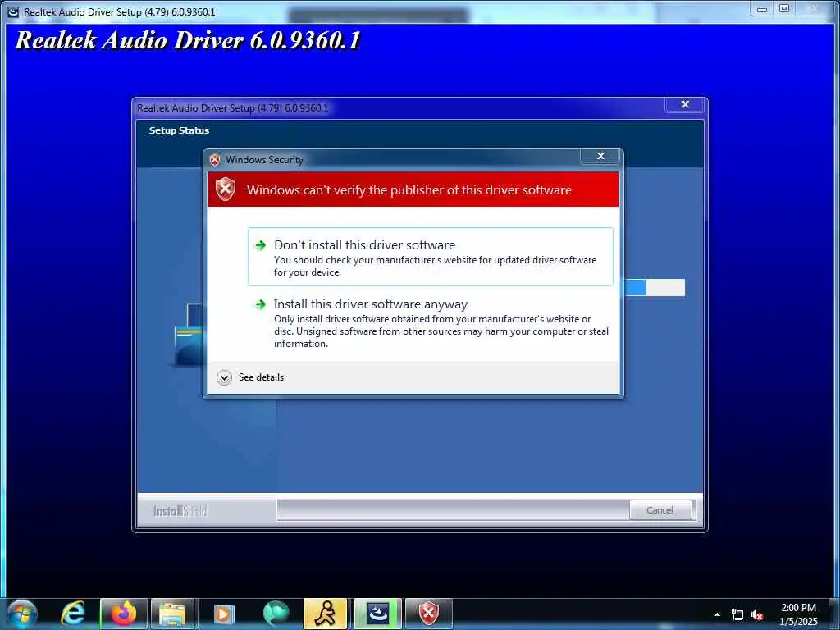Switch to Realtek setup taskbar icon
Image resolution: width=840 pixels, height=630 pixels.
[x=377, y=614]
